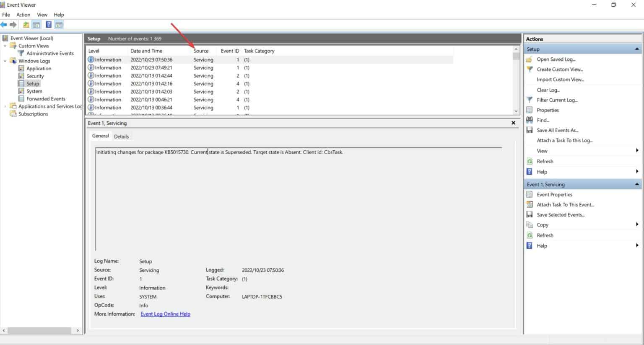Select the Create Custom View filter icon
The width and height of the screenshot is (644, 345).
529,69
